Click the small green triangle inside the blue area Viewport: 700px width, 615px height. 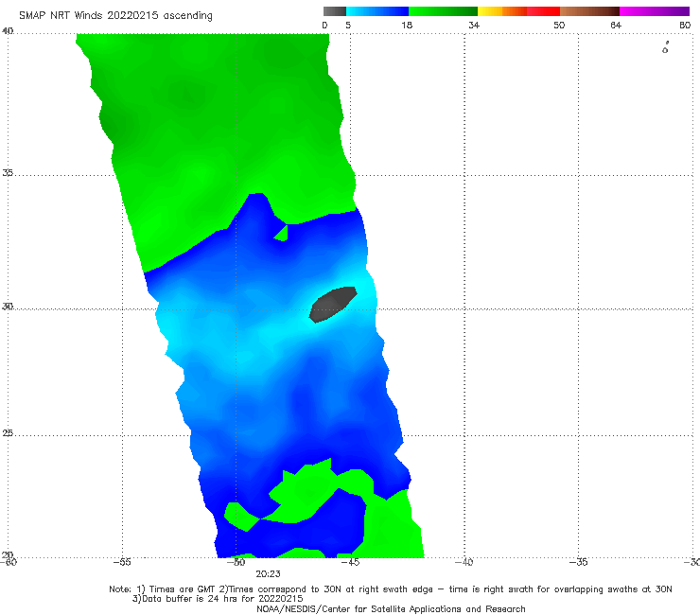(282, 233)
